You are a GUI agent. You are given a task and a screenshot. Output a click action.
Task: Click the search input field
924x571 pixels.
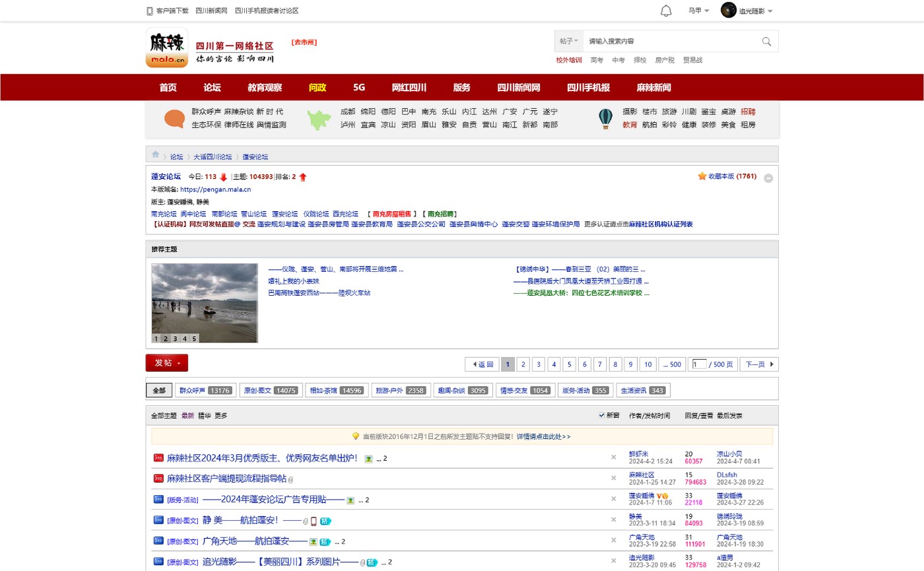tap(670, 41)
